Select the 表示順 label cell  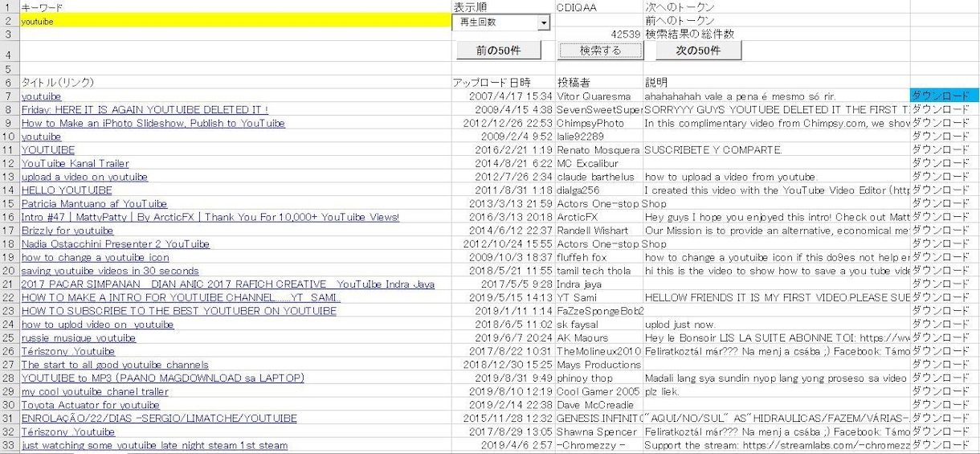(503, 7)
